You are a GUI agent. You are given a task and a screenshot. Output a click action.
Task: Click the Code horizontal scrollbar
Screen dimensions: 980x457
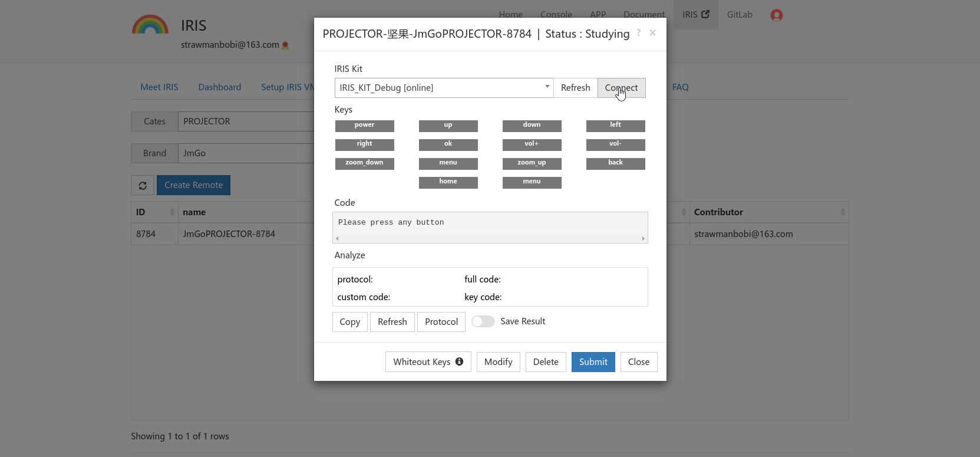[489, 239]
